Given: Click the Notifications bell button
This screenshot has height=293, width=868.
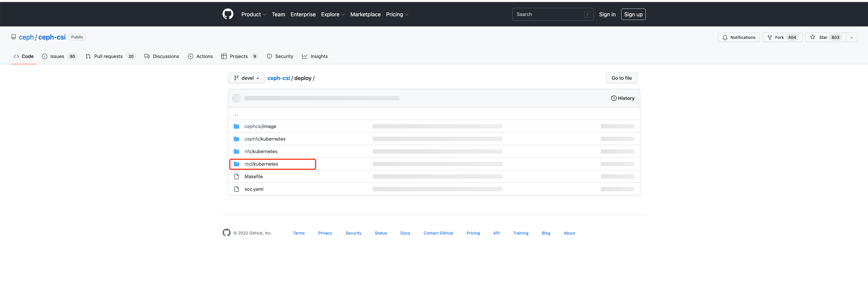Looking at the screenshot, I should [739, 37].
